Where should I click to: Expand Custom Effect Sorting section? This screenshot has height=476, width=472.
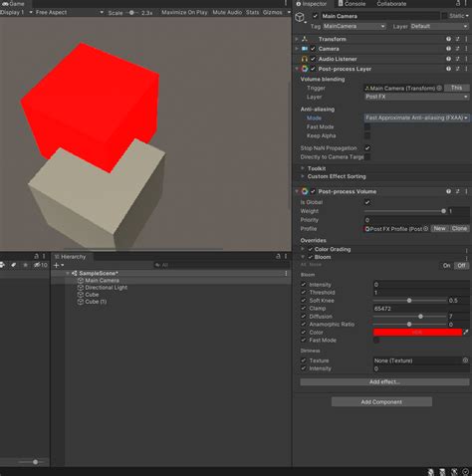(303, 176)
